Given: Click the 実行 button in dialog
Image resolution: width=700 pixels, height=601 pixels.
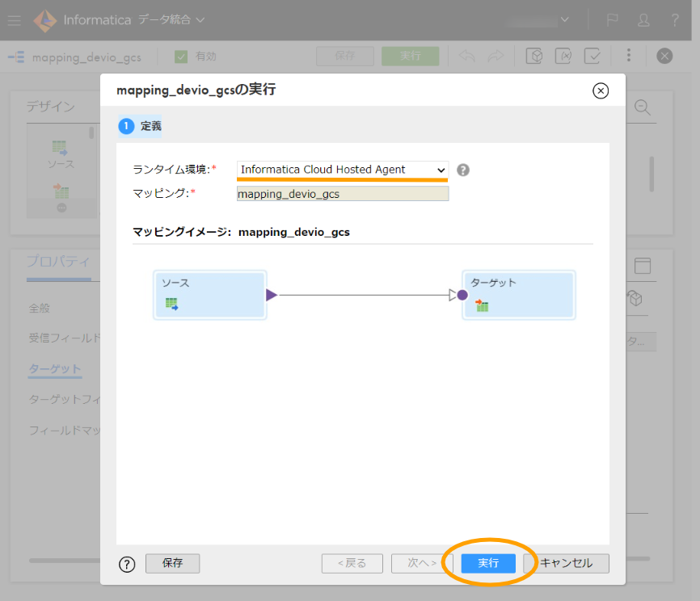Looking at the screenshot, I should (488, 563).
